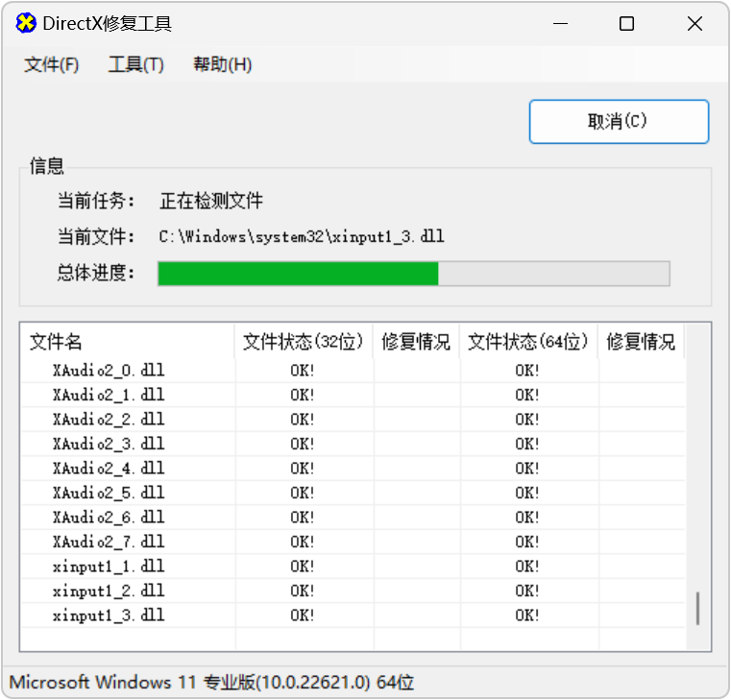Maximize the DirectX修复工具 window
731x700 pixels.
626,23
